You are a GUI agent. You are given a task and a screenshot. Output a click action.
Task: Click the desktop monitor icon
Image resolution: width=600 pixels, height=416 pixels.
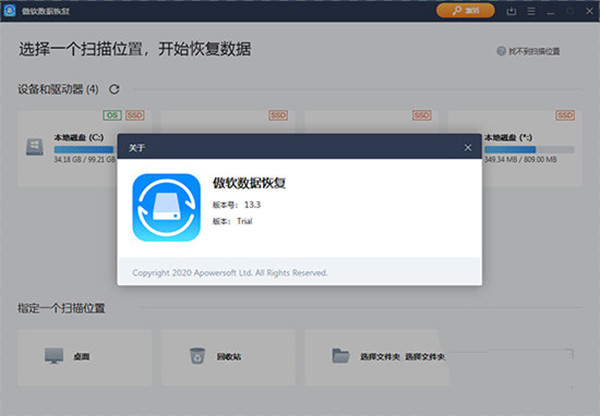click(54, 356)
